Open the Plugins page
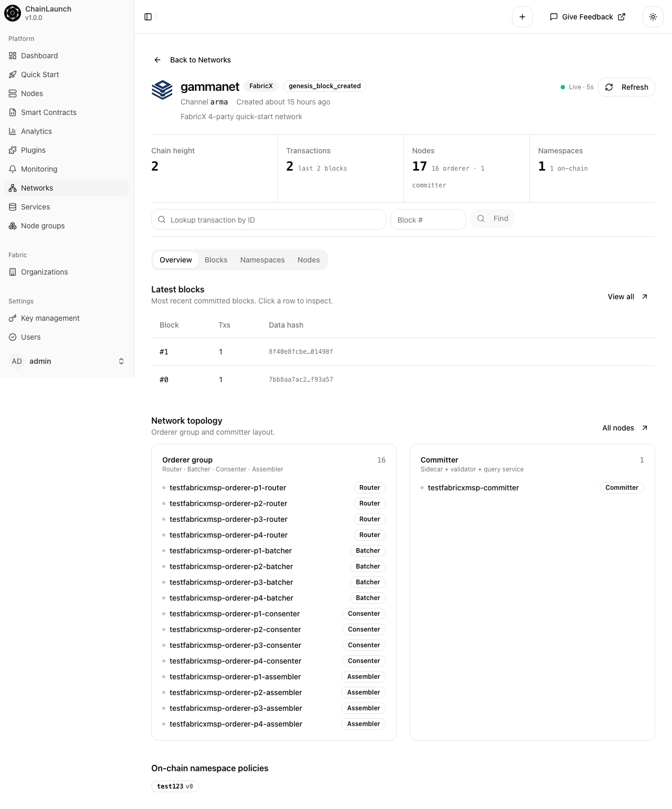The width and height of the screenshot is (672, 809). tap(33, 150)
